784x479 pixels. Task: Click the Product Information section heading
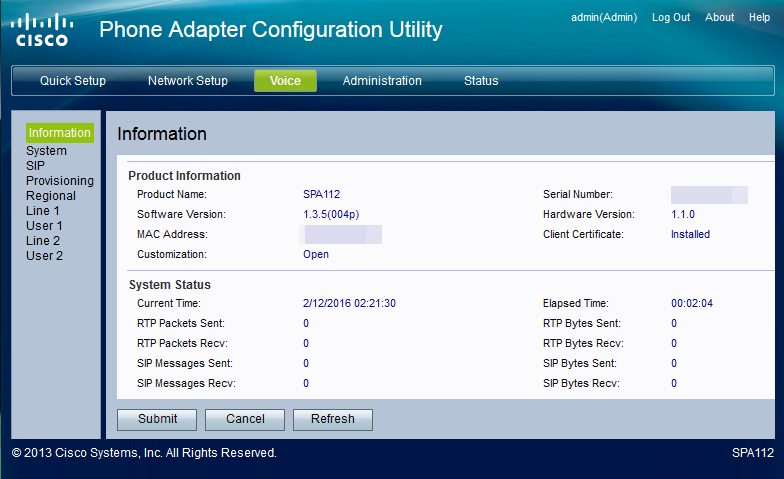[x=184, y=176]
